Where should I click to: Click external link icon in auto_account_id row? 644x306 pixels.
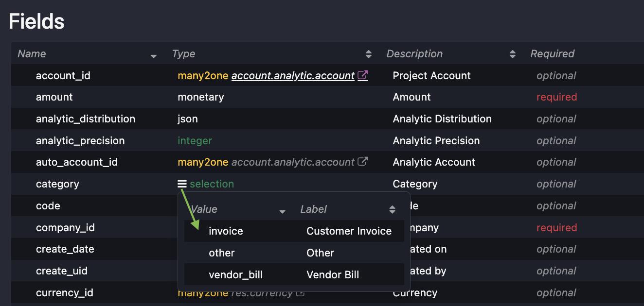363,162
